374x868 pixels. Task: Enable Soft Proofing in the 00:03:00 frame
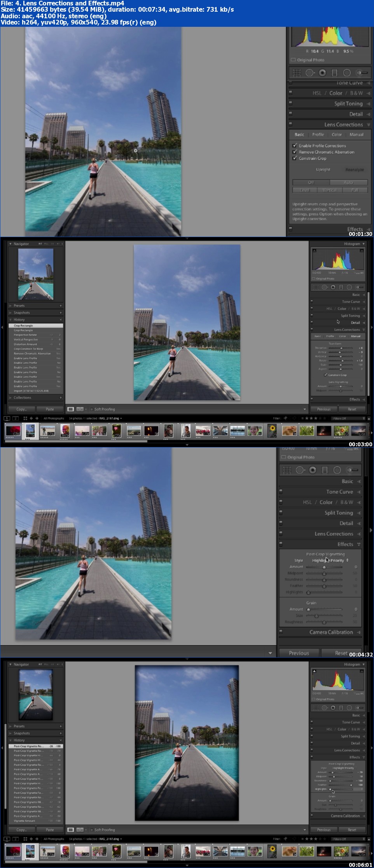92,409
